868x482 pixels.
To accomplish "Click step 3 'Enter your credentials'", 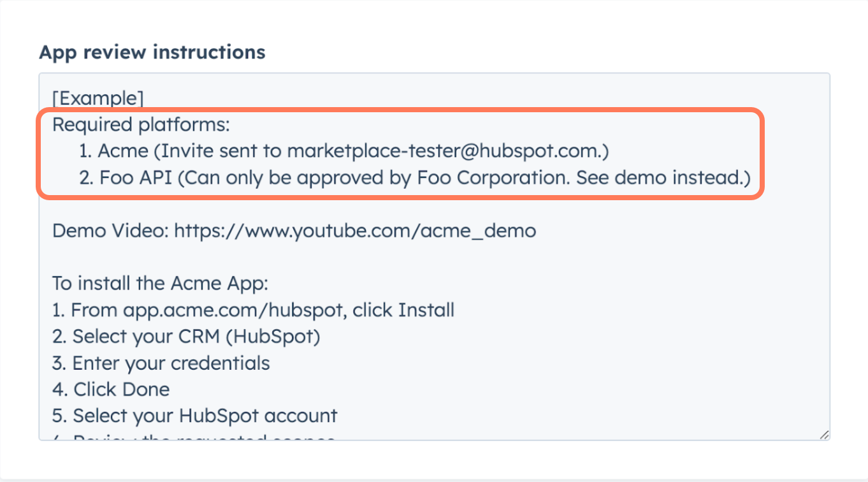I will click(161, 363).
